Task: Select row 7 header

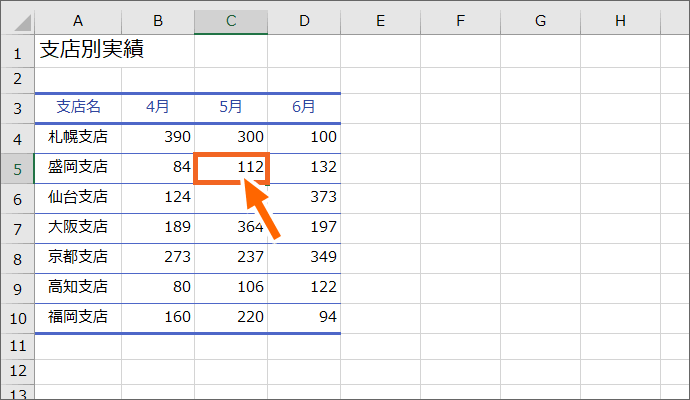Action: [18, 228]
